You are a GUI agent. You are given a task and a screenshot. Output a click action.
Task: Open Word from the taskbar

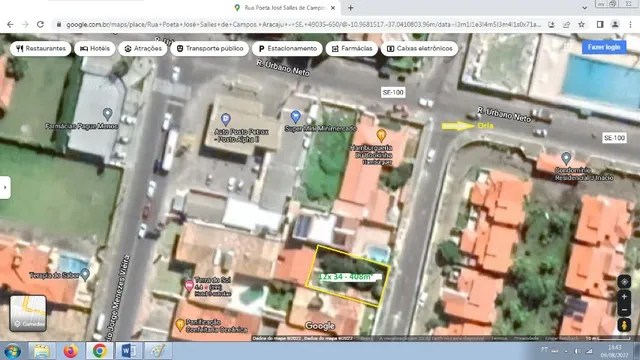[x=129, y=351]
